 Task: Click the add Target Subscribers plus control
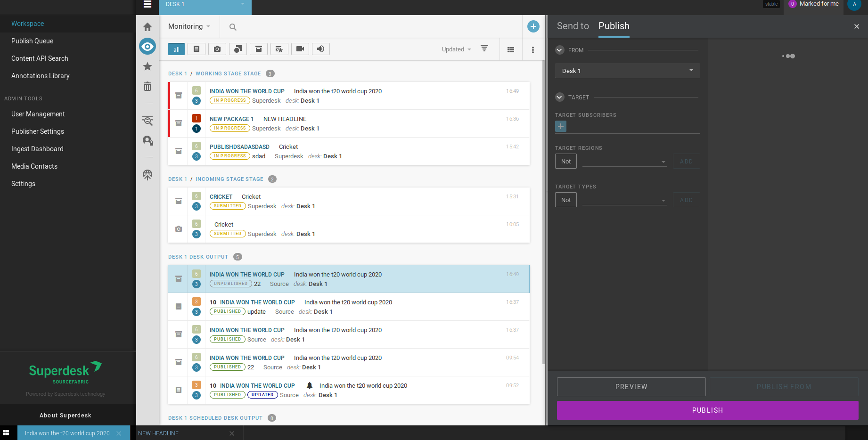click(x=560, y=126)
